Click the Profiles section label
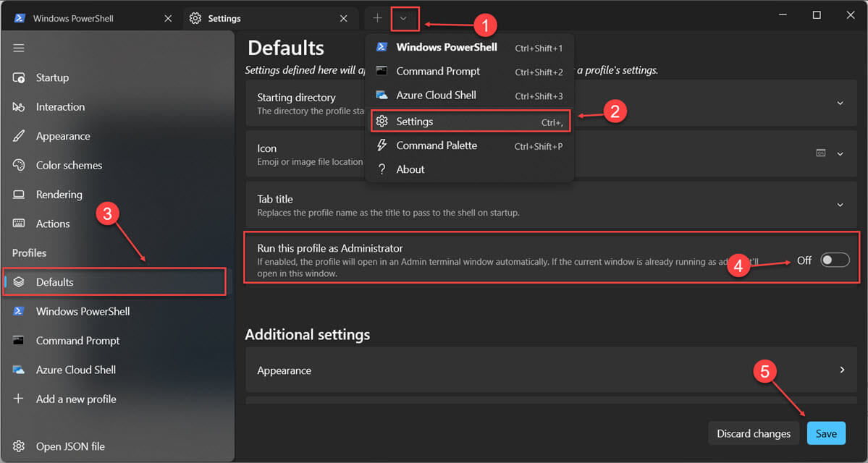The width and height of the screenshot is (868, 463). pyautogui.click(x=30, y=252)
